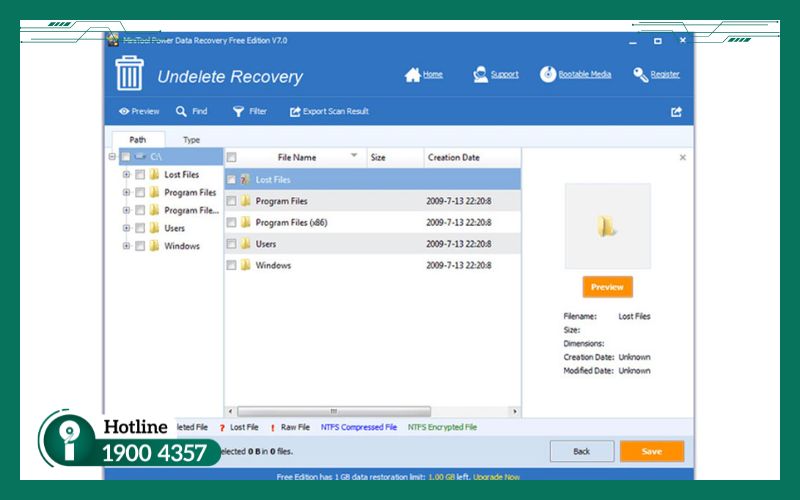The image size is (800, 500).
Task: Toggle the Windows folder checkbox in list
Action: tap(232, 266)
